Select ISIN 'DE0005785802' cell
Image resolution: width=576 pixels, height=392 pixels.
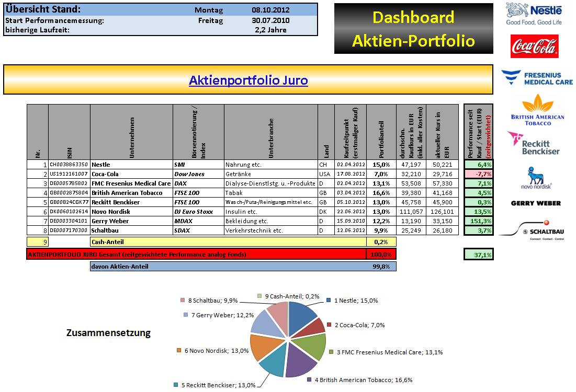(69, 183)
